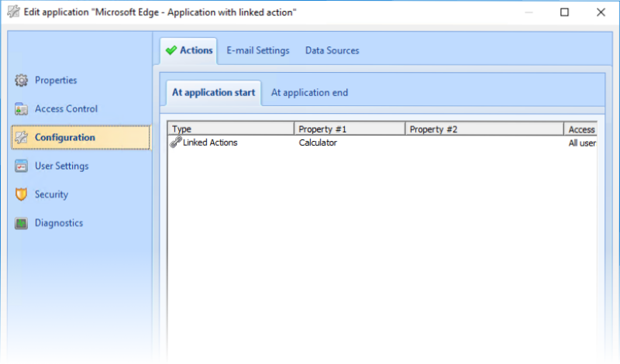The height and width of the screenshot is (364, 620).
Task: Select the At application start tab
Action: [x=213, y=92]
